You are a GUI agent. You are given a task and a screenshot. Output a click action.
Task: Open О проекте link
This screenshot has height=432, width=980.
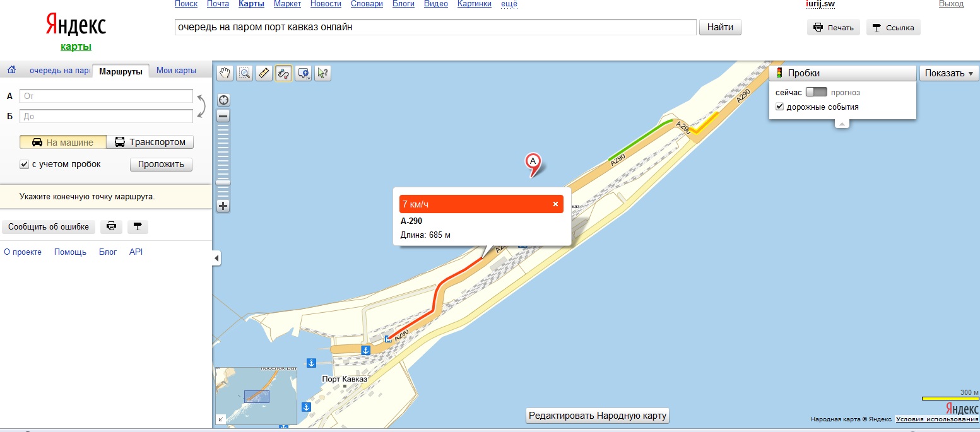23,252
